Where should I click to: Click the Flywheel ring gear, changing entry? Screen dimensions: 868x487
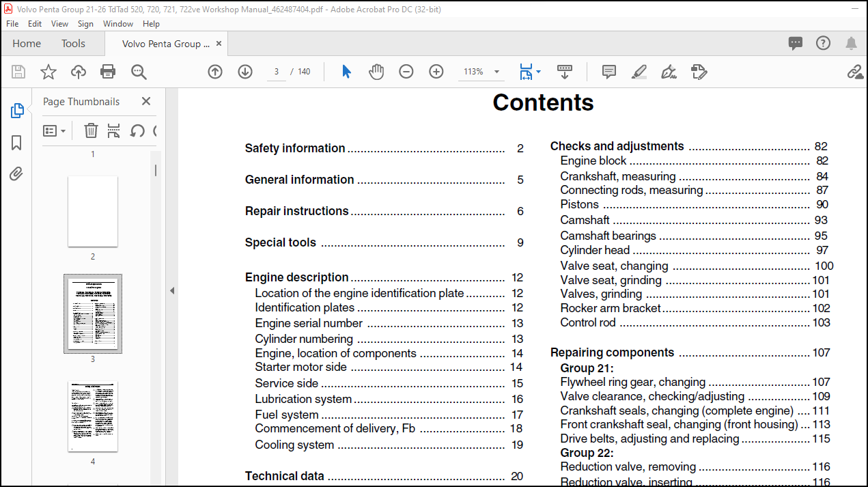pos(695,382)
